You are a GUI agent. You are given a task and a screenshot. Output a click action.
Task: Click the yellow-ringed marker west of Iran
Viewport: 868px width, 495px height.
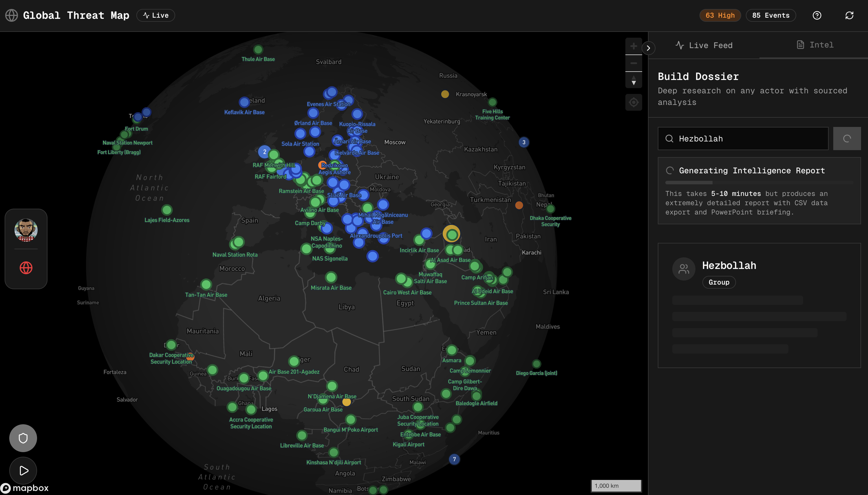pyautogui.click(x=452, y=234)
